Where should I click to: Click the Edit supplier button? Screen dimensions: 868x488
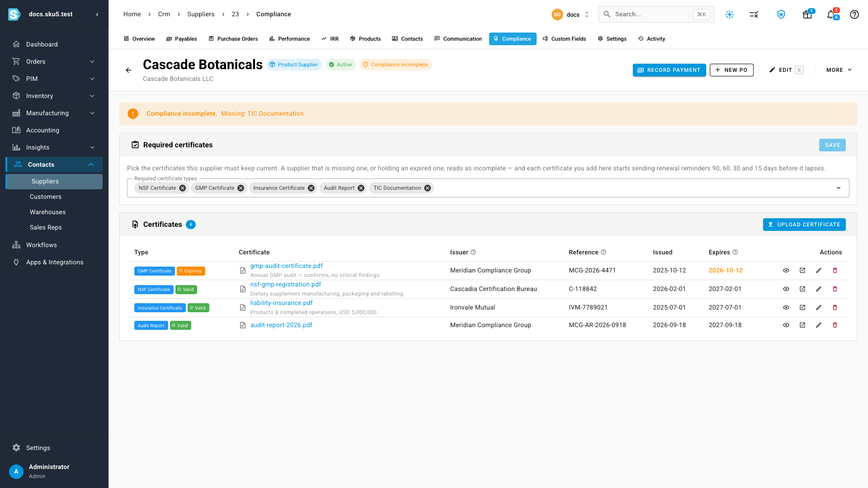tap(786, 70)
